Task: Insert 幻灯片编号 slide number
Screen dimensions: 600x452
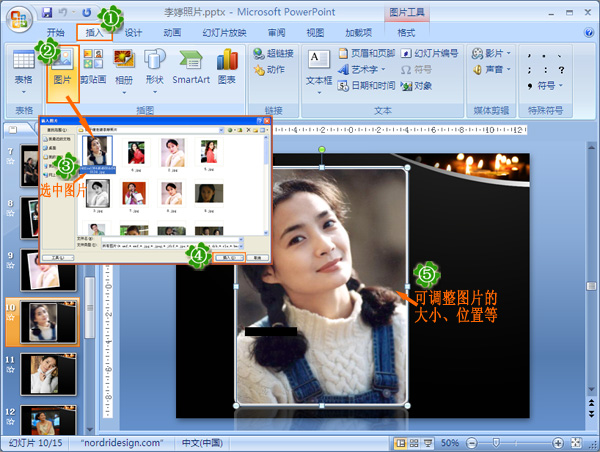Action: point(429,53)
